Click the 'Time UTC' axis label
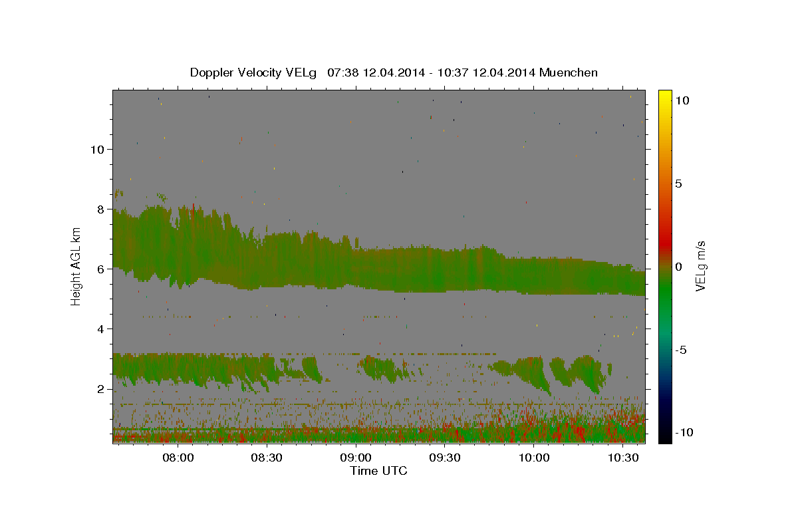Image resolution: width=798 pixels, height=532 pixels. point(378,471)
